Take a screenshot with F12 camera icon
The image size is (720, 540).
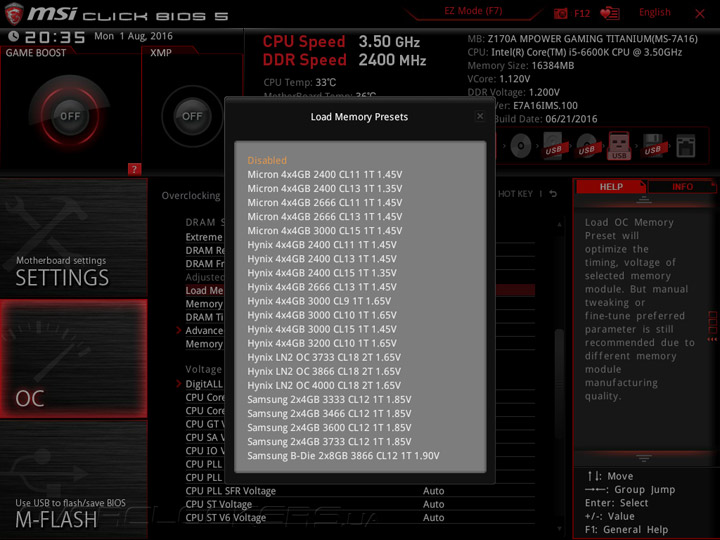click(560, 13)
